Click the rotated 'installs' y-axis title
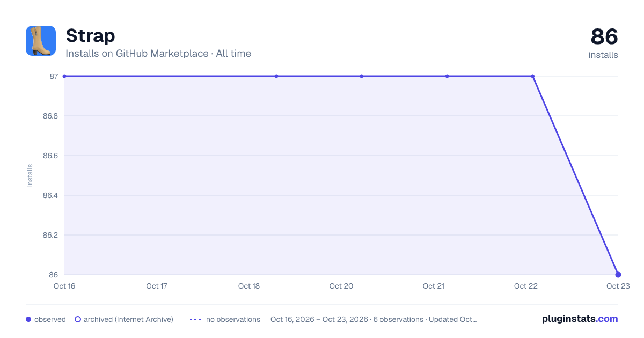644x338 pixels. 30,175
